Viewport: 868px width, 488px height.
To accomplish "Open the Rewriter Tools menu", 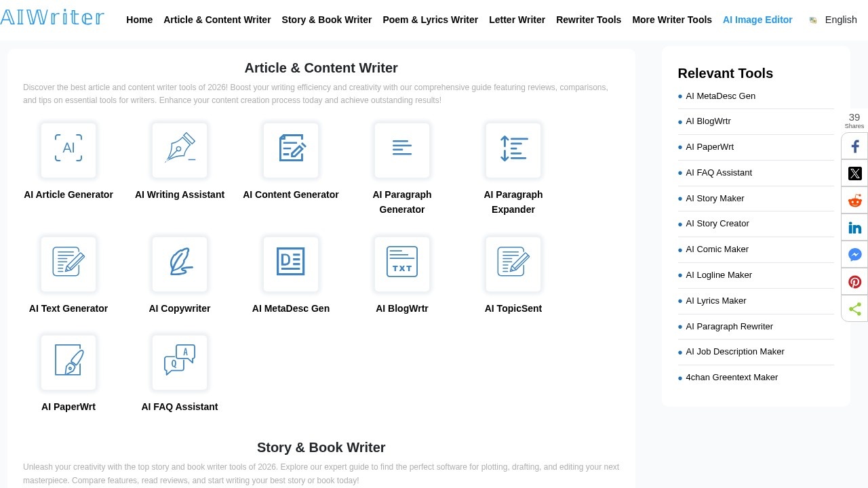I will (x=588, y=20).
